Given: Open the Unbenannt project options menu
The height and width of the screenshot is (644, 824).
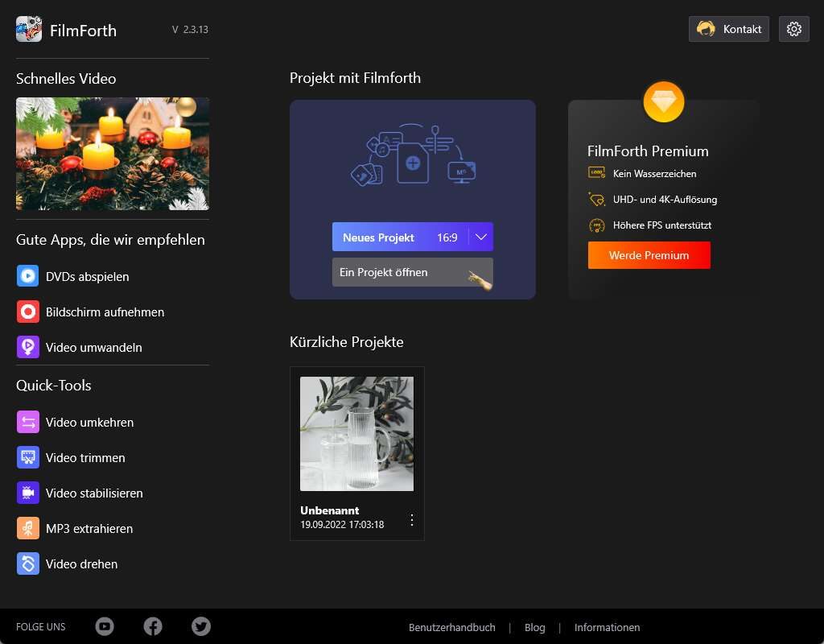Looking at the screenshot, I should [411, 520].
